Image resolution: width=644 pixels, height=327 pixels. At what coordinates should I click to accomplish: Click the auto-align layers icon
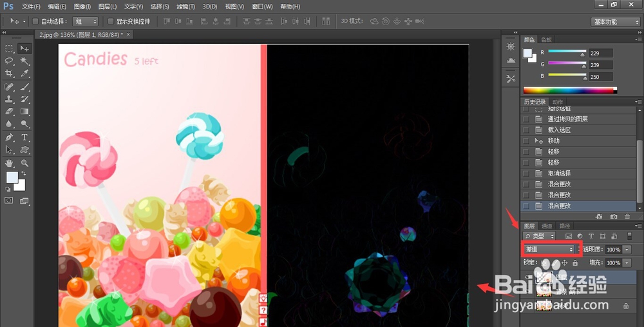(x=326, y=21)
